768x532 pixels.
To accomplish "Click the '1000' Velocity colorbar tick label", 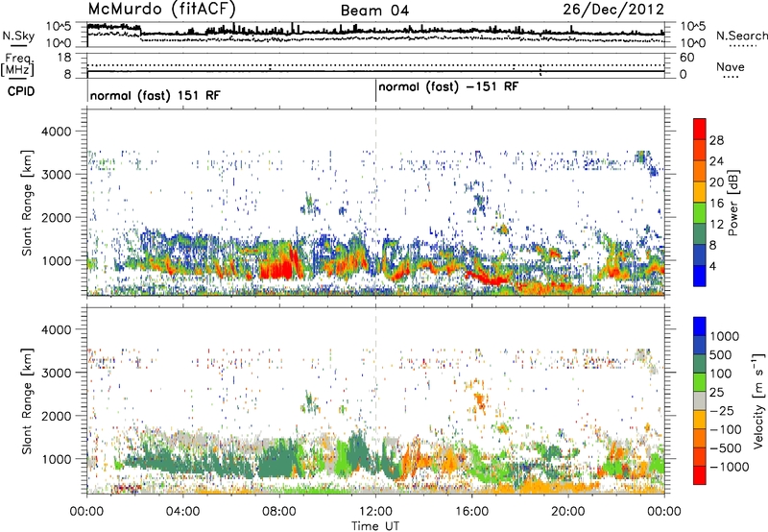I will coord(724,336).
